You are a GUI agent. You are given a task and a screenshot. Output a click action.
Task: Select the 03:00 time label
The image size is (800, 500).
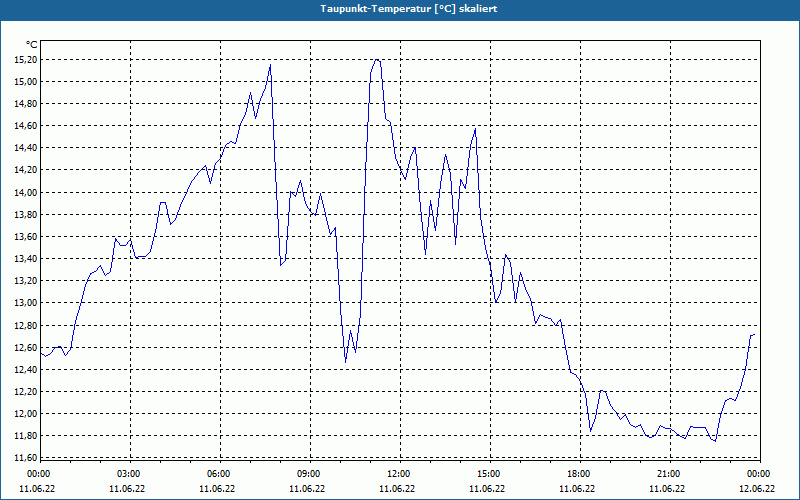(x=129, y=474)
